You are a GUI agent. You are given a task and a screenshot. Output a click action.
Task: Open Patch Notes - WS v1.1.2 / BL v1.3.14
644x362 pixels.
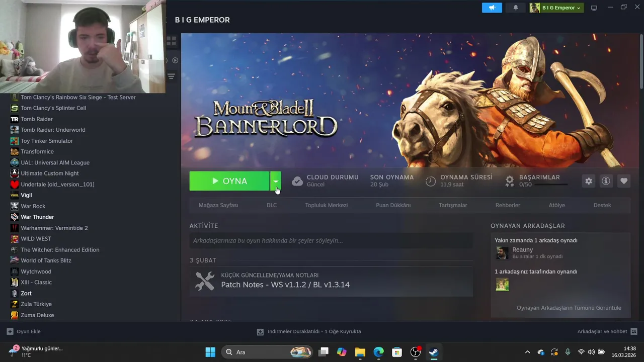pos(285,285)
